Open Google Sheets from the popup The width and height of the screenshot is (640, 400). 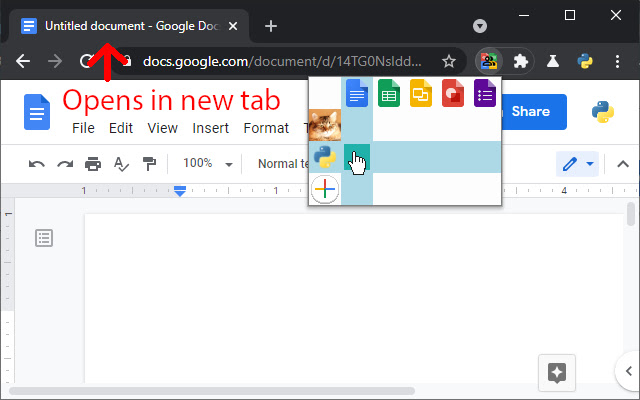coord(389,94)
